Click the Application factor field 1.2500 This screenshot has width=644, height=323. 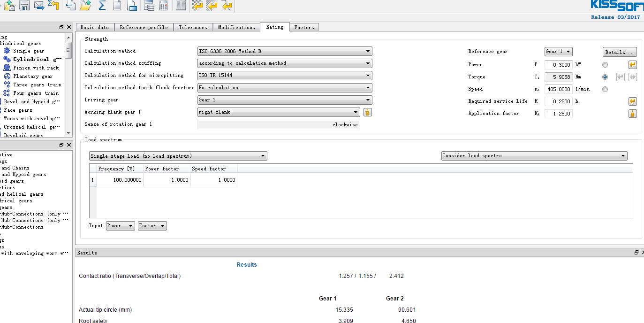[x=559, y=114]
